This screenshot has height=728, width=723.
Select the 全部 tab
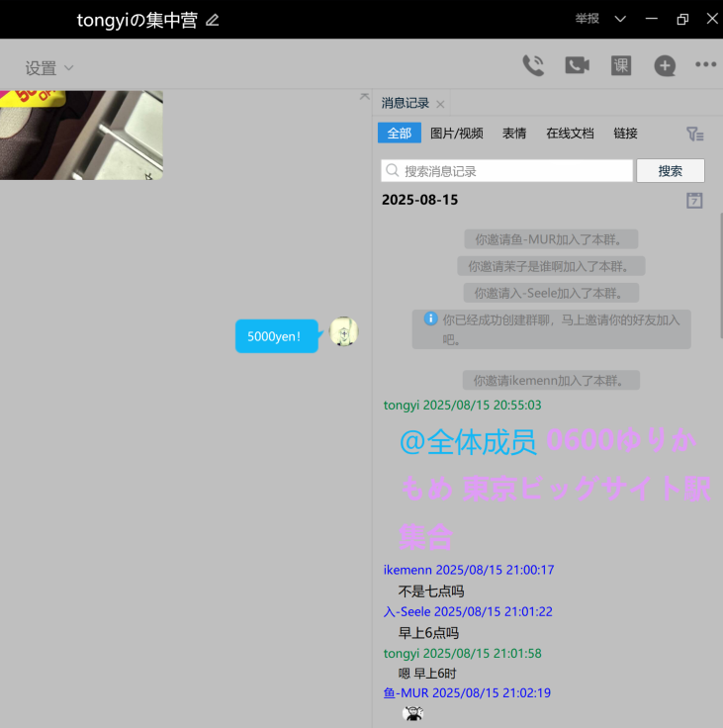click(x=400, y=134)
